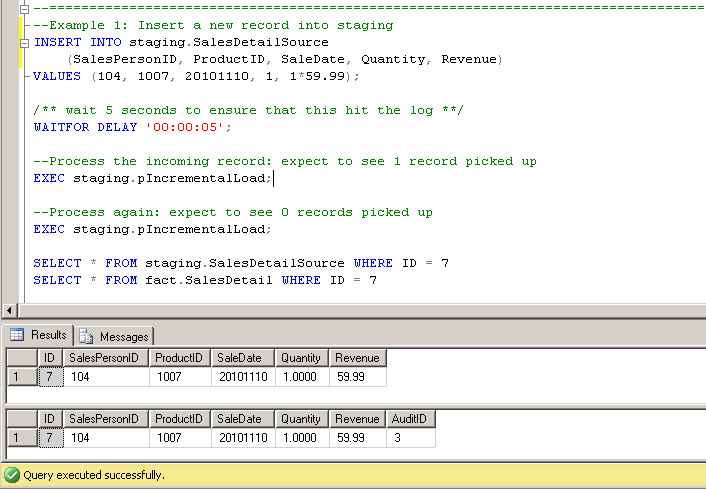Click left arrow of editor horizontal scrollbar
Screen dimensions: 706x489
[10, 311]
